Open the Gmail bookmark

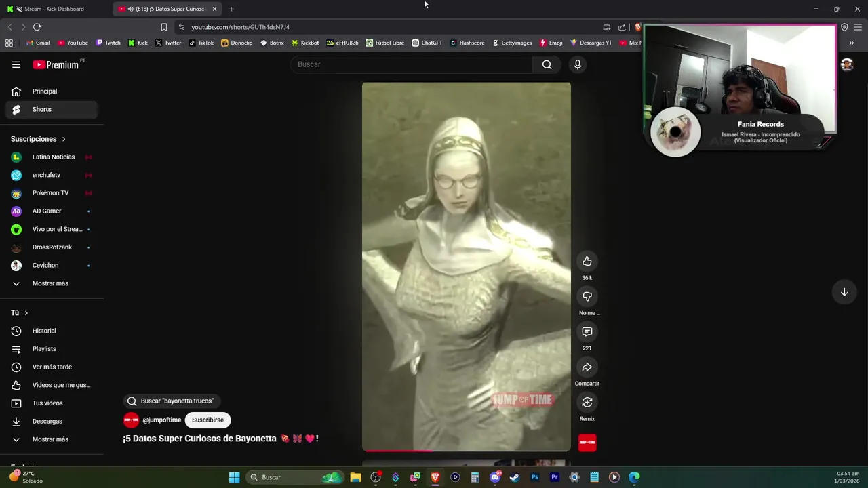pyautogui.click(x=38, y=43)
